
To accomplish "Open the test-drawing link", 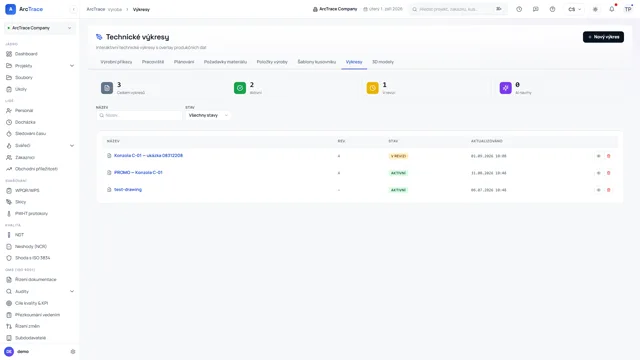I will coord(128,190).
